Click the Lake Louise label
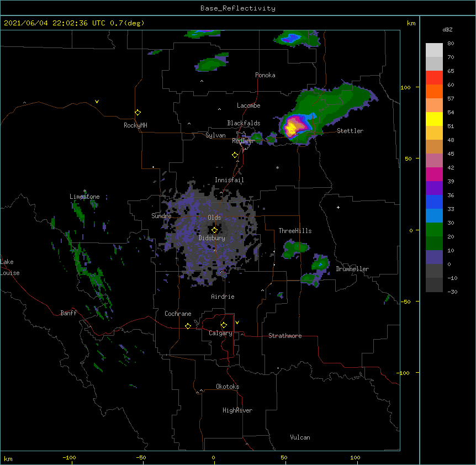The image size is (476, 465). [10, 267]
